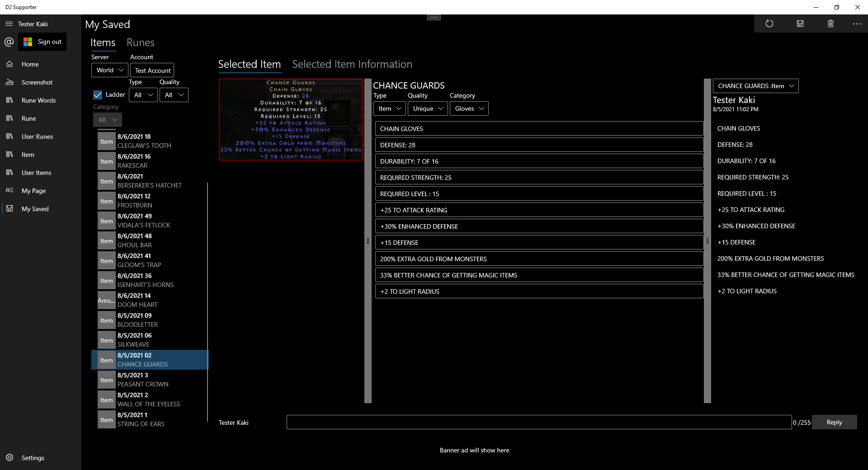Screen dimensions: 868x470
Task: Switch to the Items tab
Action: pyautogui.click(x=103, y=42)
